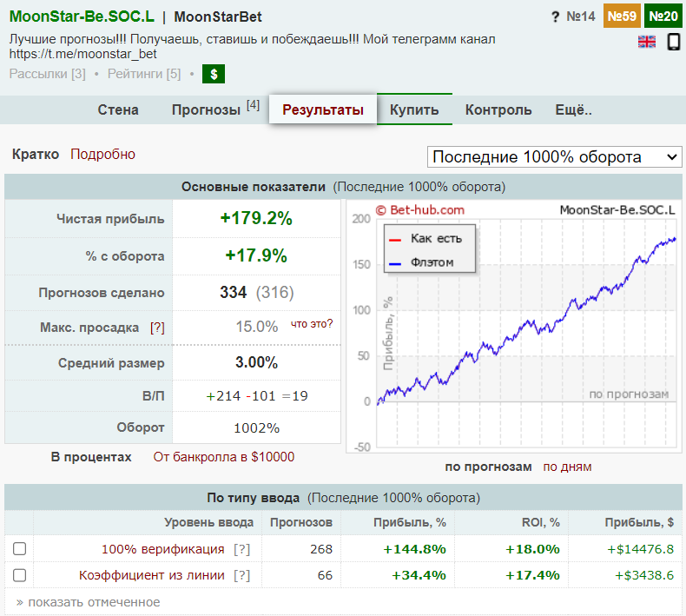
Task: Expand Рассылки [3] section
Action: tap(47, 74)
